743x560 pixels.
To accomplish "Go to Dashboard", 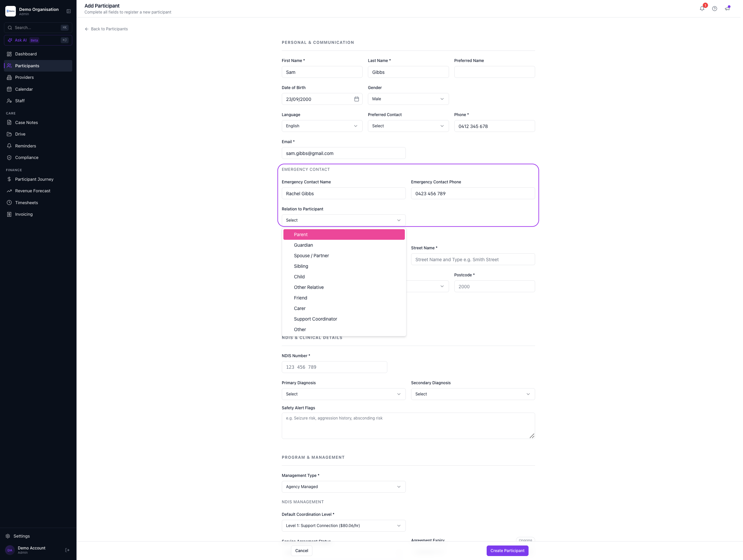I will pyautogui.click(x=38, y=54).
